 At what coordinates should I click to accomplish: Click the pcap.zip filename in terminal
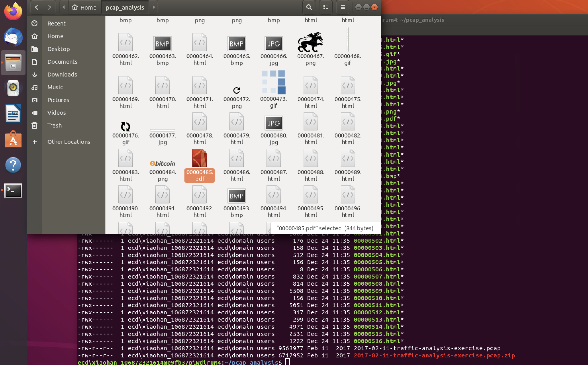pyautogui.click(x=434, y=355)
